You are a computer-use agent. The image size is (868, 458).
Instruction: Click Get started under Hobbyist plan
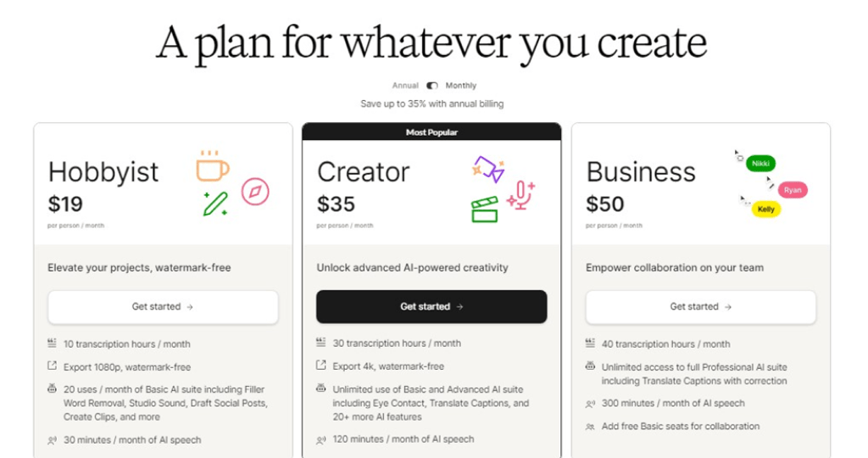tap(163, 307)
